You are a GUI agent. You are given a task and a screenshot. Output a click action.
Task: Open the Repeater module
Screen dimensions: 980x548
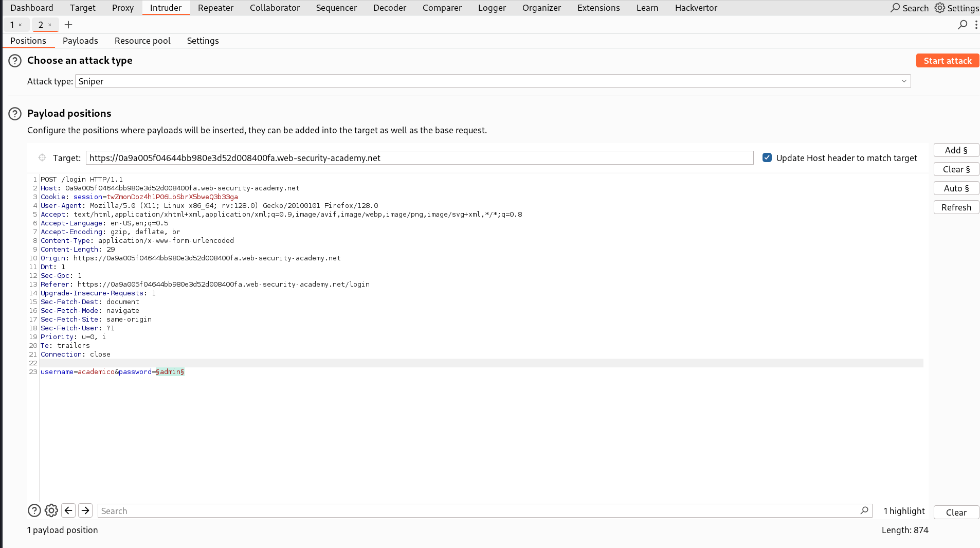tap(215, 8)
